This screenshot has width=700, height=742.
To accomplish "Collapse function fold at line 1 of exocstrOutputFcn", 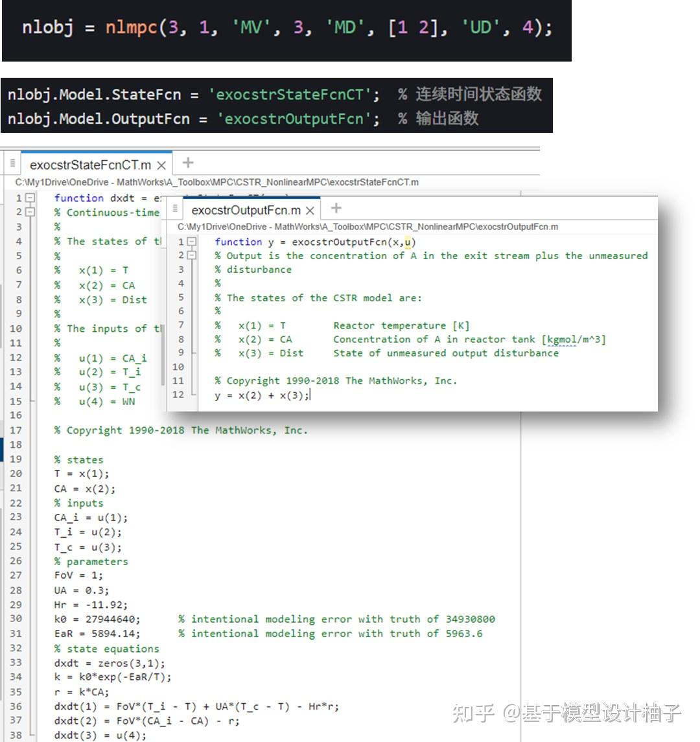I will pos(192,242).
